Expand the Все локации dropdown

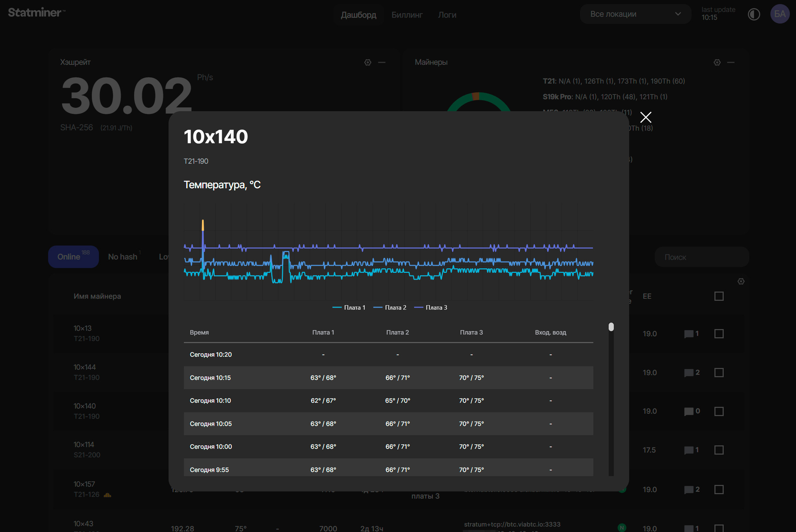click(x=636, y=14)
